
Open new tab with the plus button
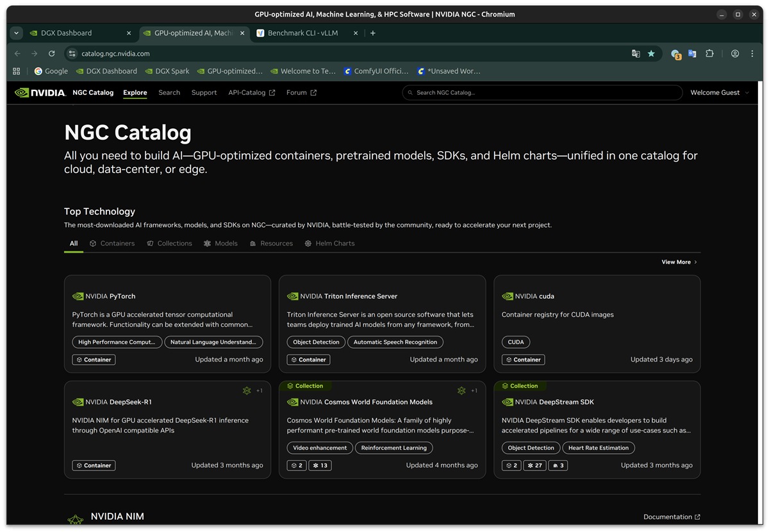click(x=373, y=33)
